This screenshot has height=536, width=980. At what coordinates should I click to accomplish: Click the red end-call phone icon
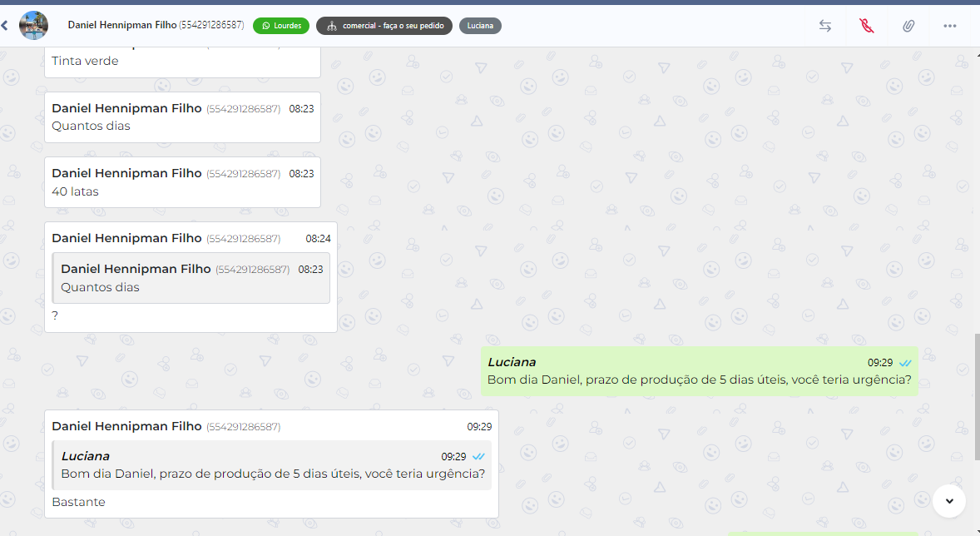click(x=867, y=26)
